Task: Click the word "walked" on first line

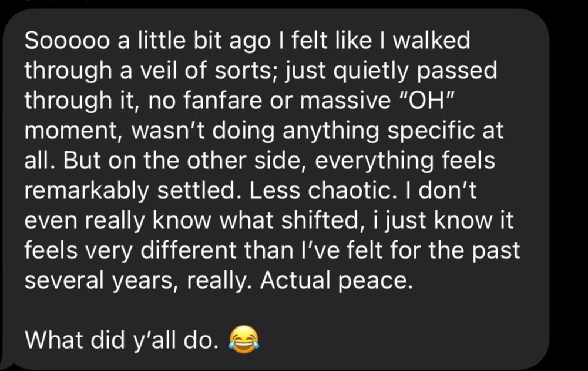Action: [431, 41]
